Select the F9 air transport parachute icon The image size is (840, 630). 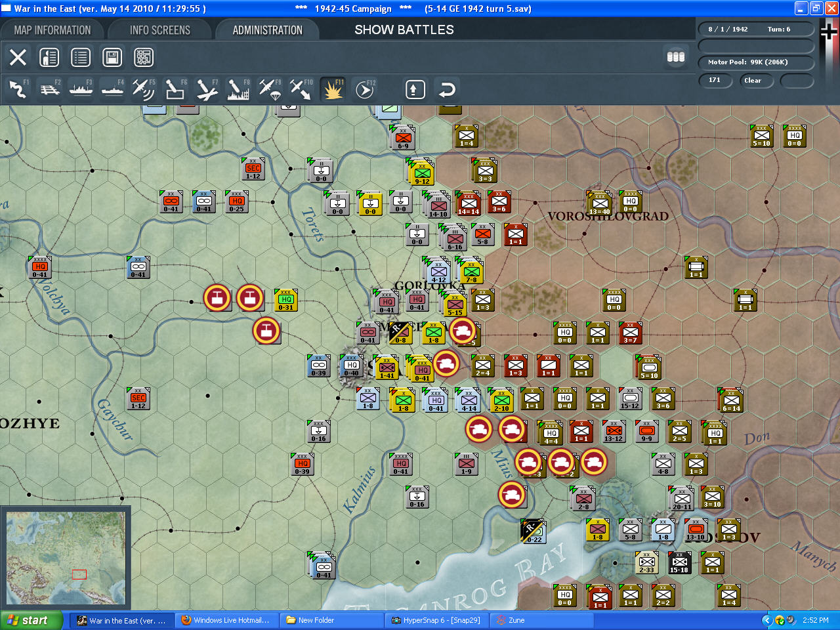coord(270,89)
